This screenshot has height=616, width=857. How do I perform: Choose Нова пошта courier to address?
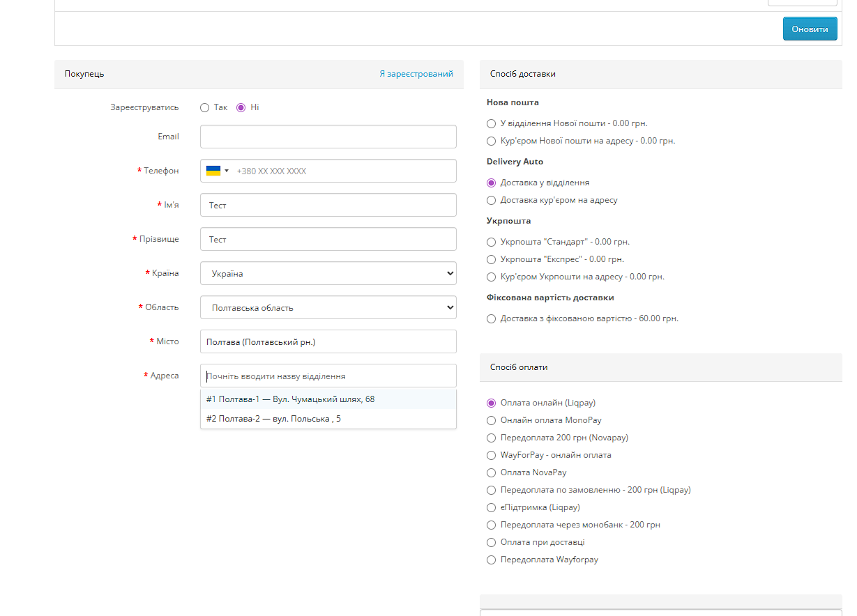[x=492, y=141]
